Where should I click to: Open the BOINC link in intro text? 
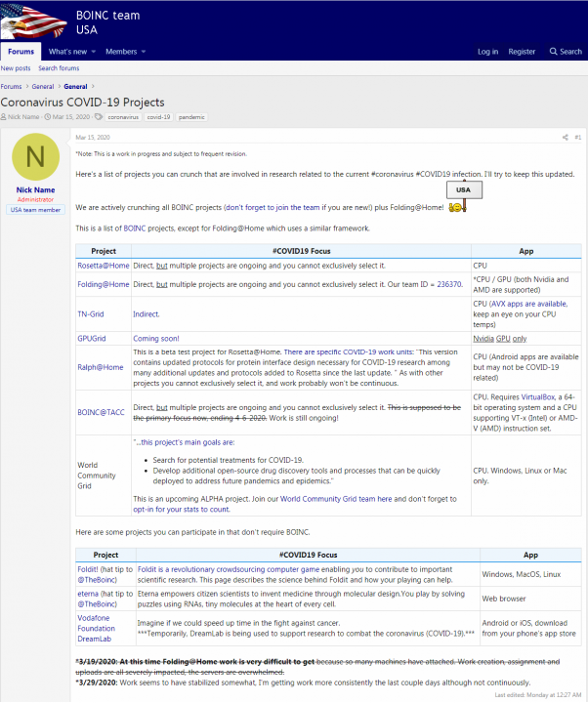point(135,228)
